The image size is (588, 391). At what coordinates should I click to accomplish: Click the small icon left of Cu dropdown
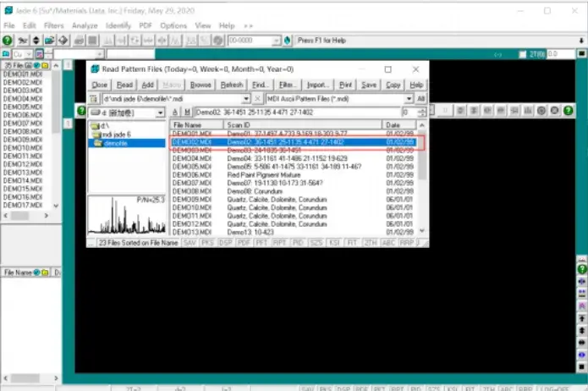[6, 54]
